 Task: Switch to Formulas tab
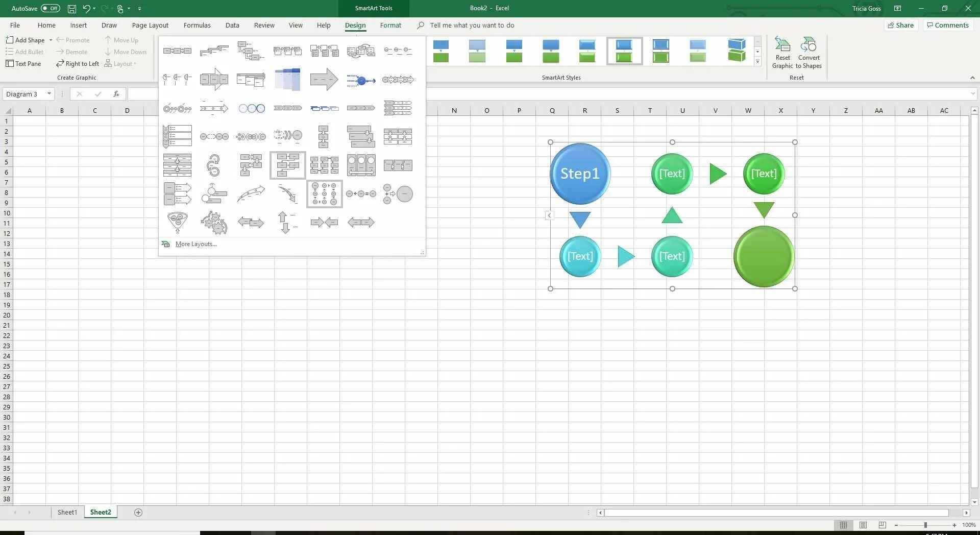(197, 25)
